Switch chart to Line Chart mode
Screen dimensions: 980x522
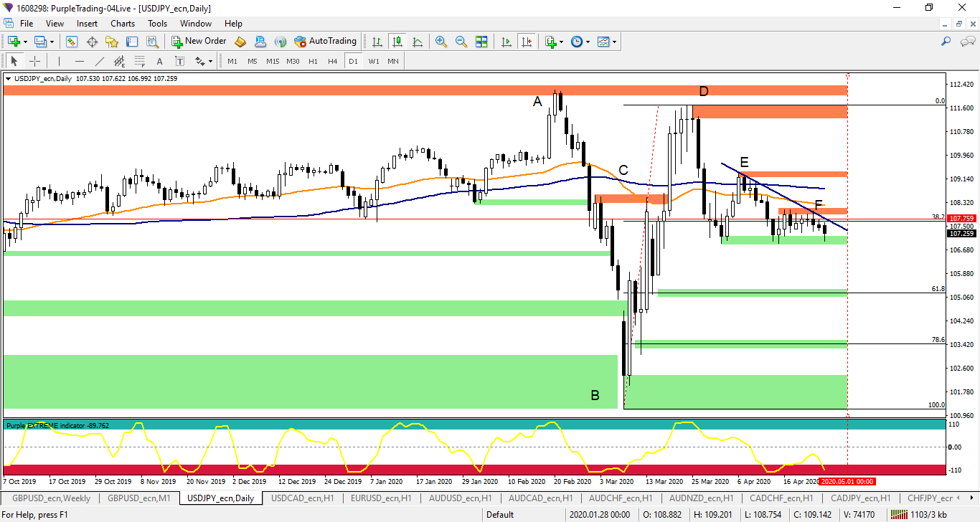pyautogui.click(x=418, y=42)
